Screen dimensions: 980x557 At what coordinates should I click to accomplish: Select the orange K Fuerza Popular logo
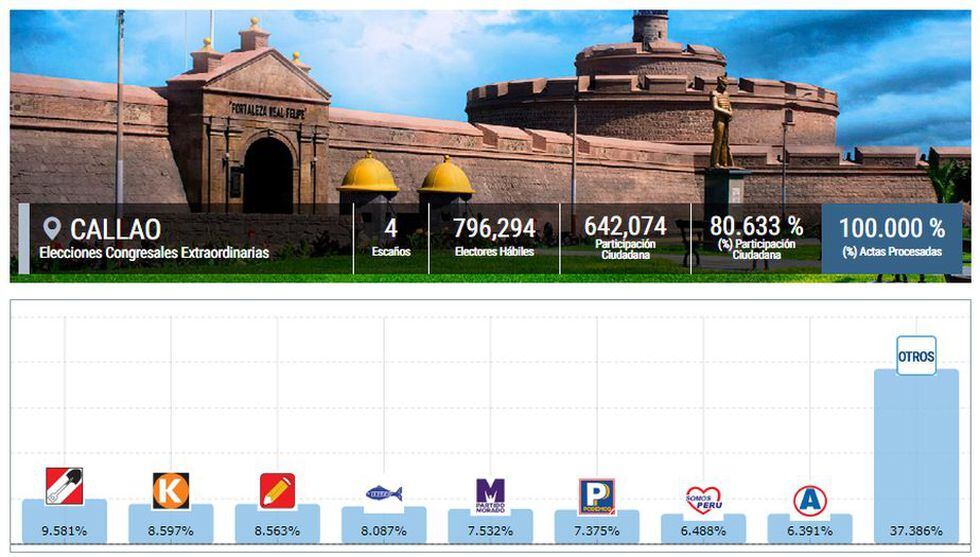[x=171, y=491]
